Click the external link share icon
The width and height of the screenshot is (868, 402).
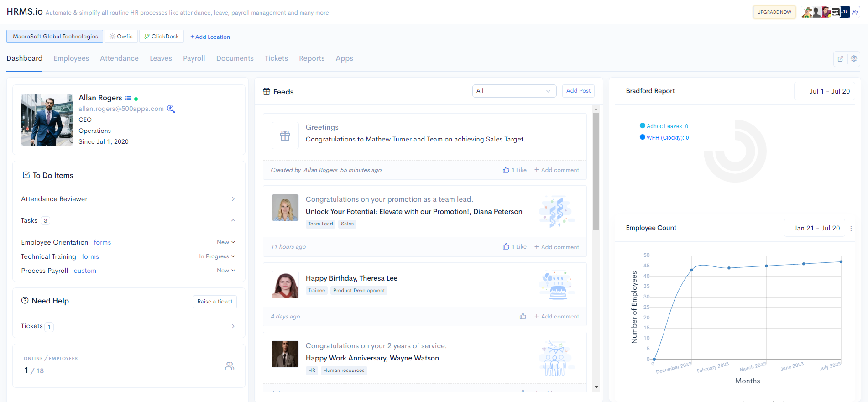pos(840,59)
